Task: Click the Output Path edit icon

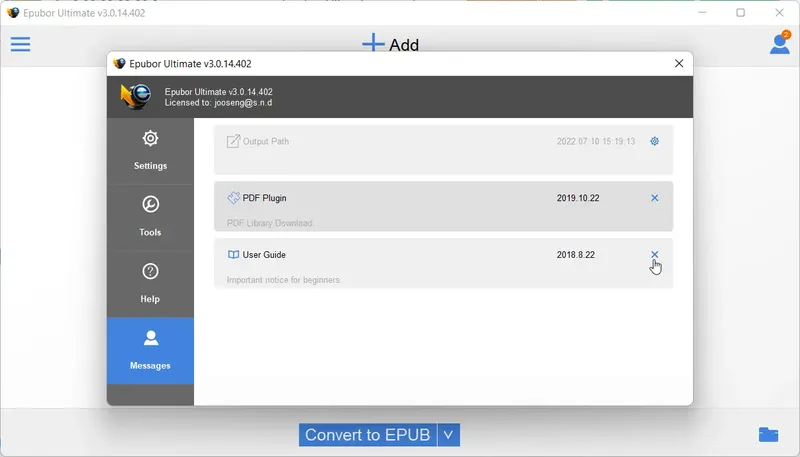Action: click(233, 141)
